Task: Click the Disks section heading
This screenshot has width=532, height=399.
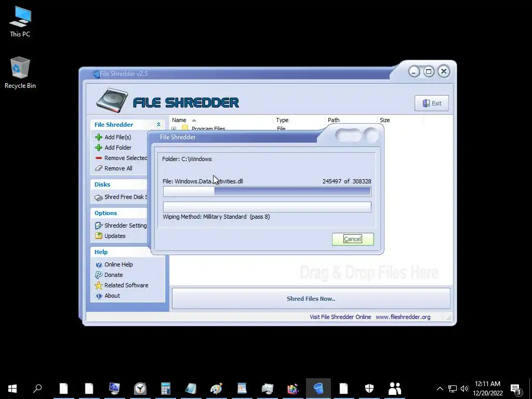Action: point(102,184)
